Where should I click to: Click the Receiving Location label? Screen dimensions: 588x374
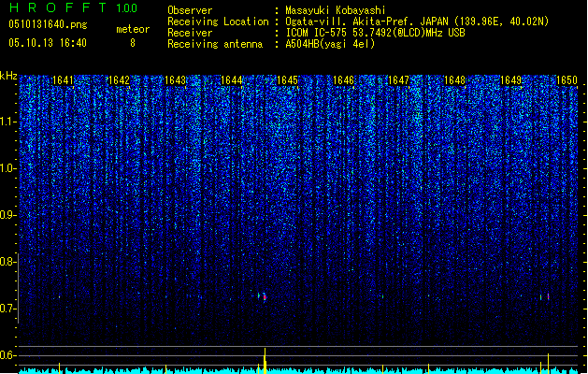(x=218, y=22)
